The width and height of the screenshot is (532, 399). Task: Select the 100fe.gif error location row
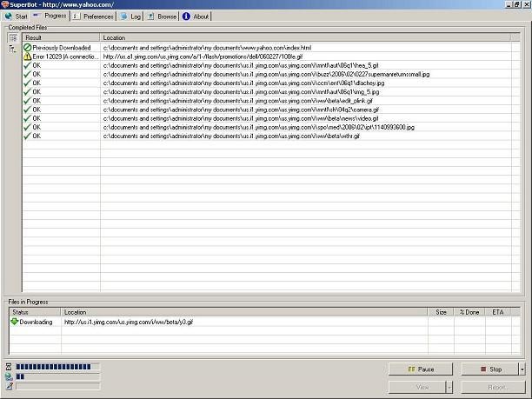(203, 57)
